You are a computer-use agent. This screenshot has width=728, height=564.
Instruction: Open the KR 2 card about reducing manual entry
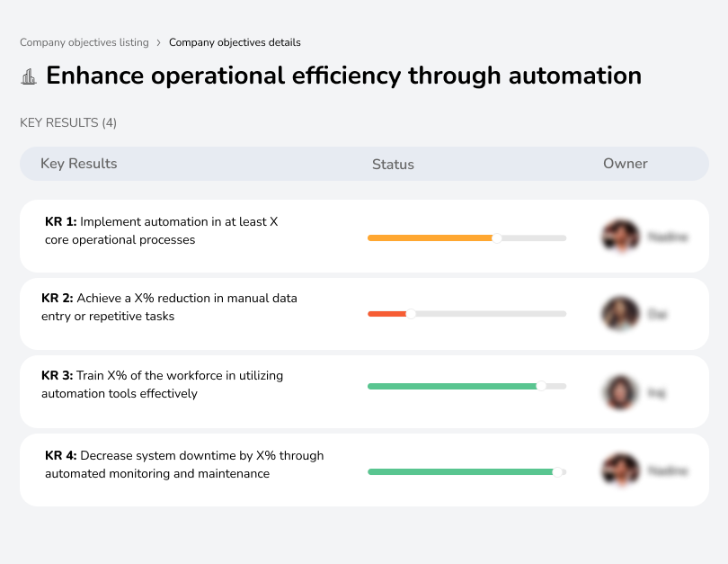[180, 310]
